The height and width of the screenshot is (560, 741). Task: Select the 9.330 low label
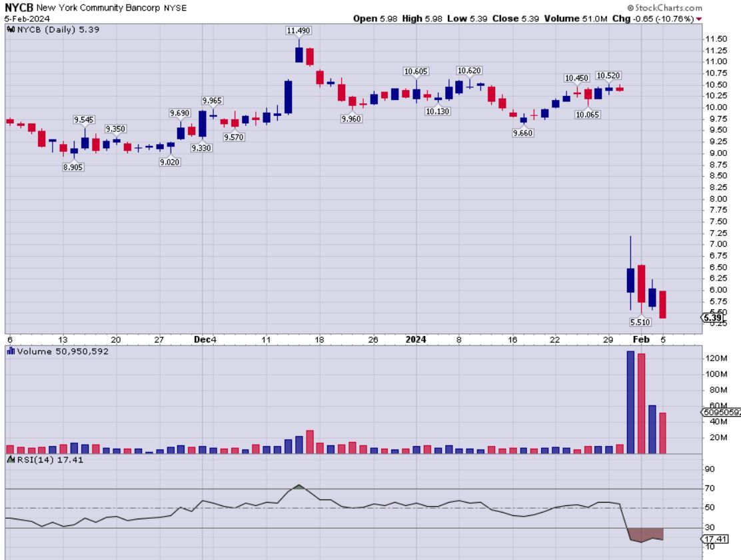click(x=201, y=149)
